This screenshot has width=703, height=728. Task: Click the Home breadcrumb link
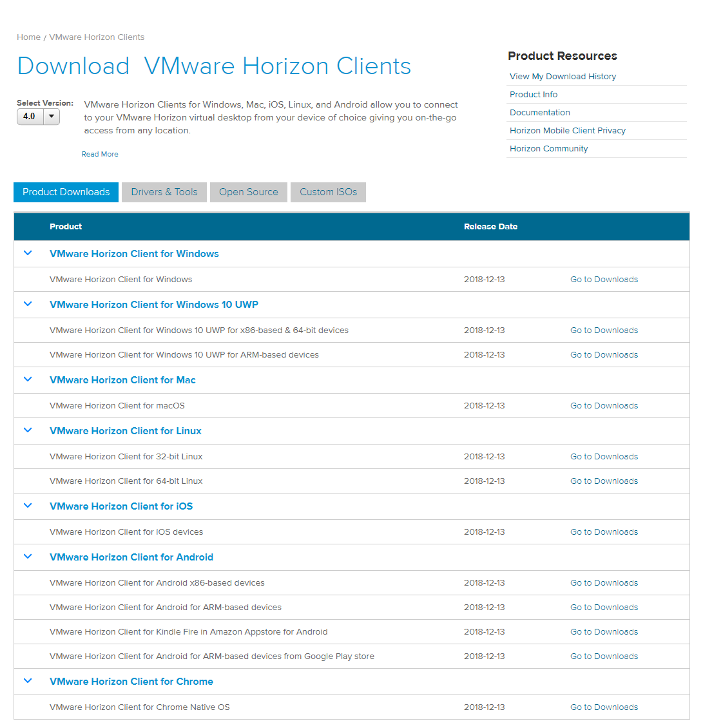pyautogui.click(x=29, y=37)
